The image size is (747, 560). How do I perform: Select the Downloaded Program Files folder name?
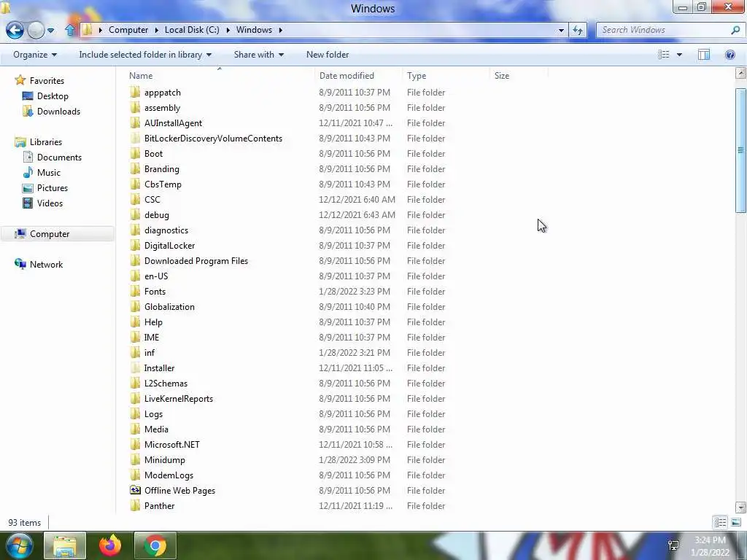tap(196, 260)
